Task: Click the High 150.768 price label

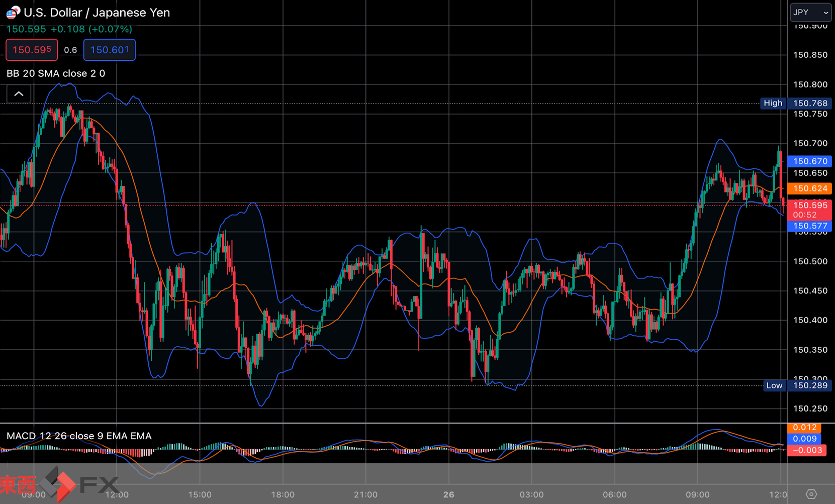Action: 796,103
